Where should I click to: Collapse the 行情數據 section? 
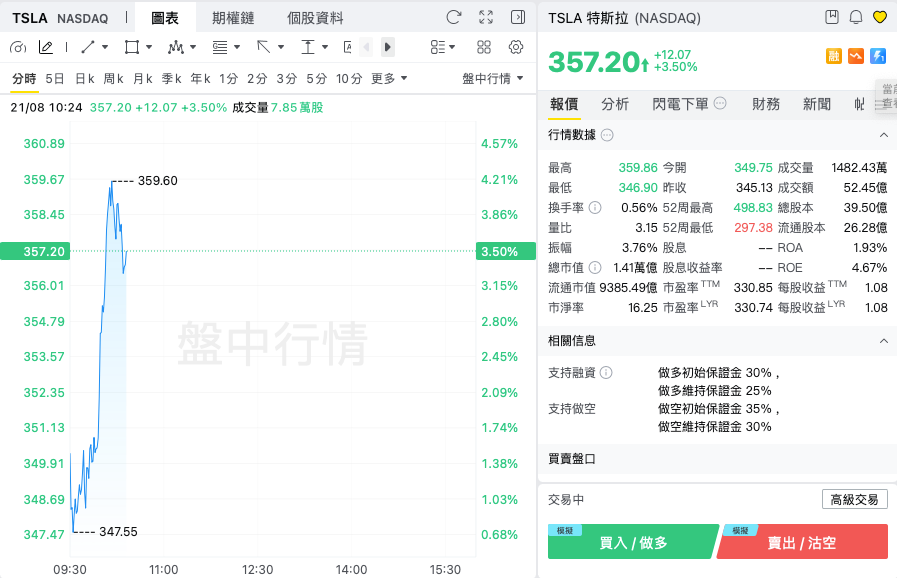884,135
